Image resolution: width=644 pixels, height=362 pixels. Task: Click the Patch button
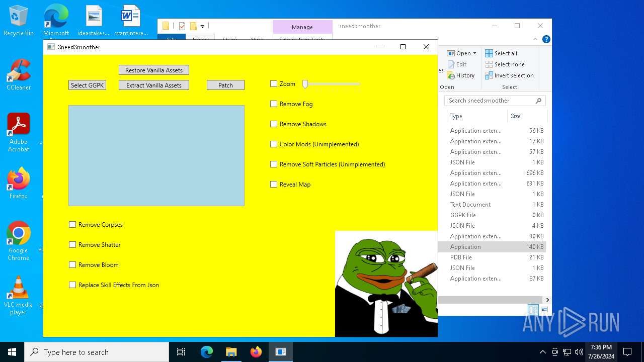point(225,85)
